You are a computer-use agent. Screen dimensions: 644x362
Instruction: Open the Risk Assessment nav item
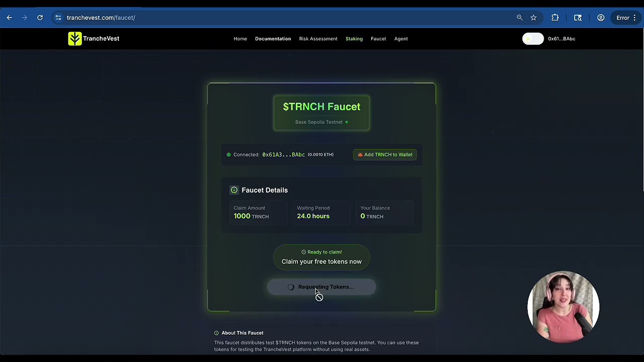tap(318, 39)
